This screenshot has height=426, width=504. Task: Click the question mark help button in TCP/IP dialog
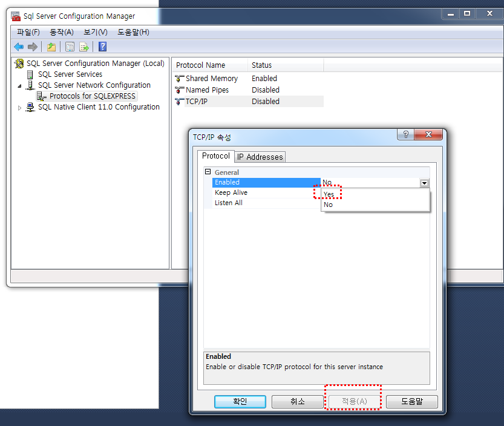tap(406, 134)
